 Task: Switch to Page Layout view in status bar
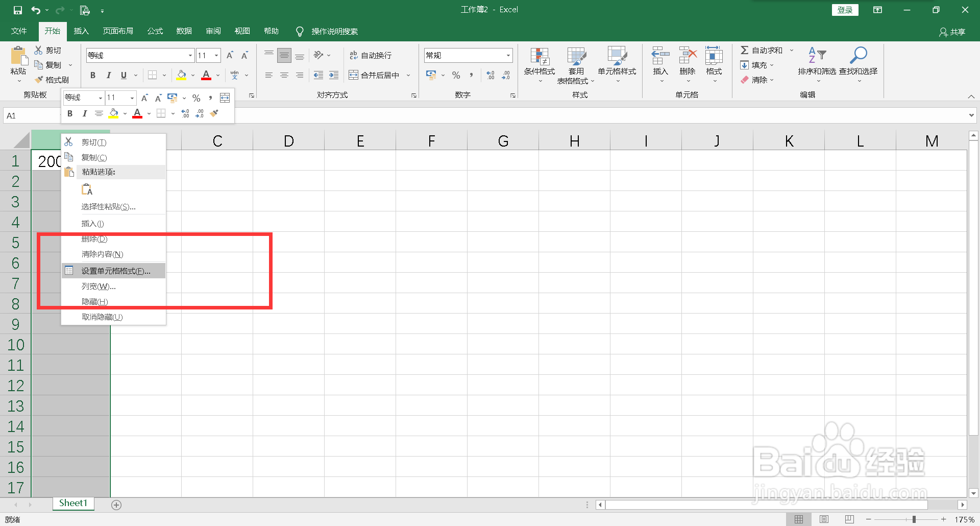coord(824,519)
